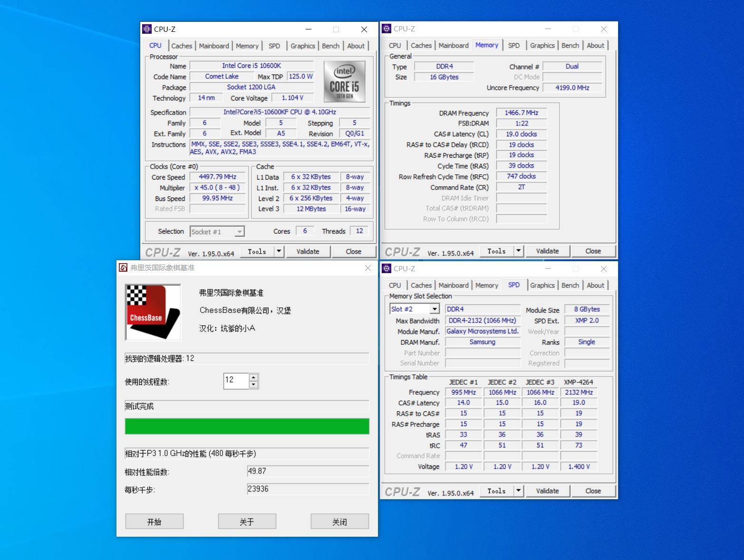Viewport: 744px width, 560px height.
Task: Click Validate in the Memory window
Action: (548, 251)
